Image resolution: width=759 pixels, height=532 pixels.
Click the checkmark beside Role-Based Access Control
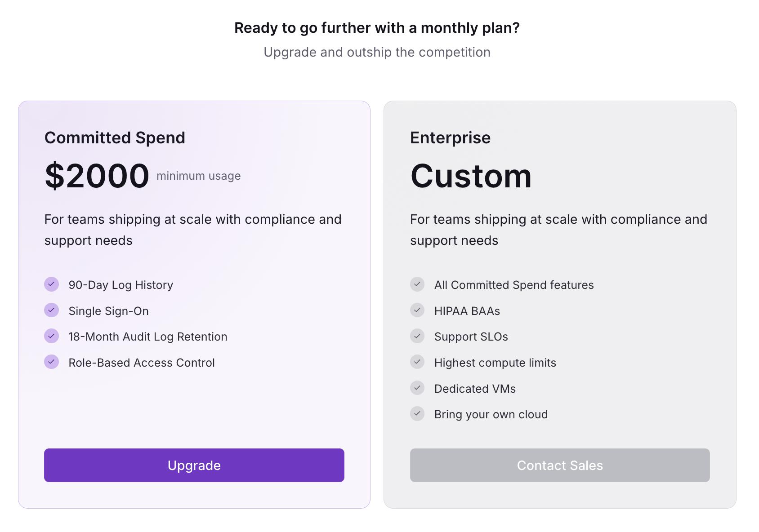51,362
